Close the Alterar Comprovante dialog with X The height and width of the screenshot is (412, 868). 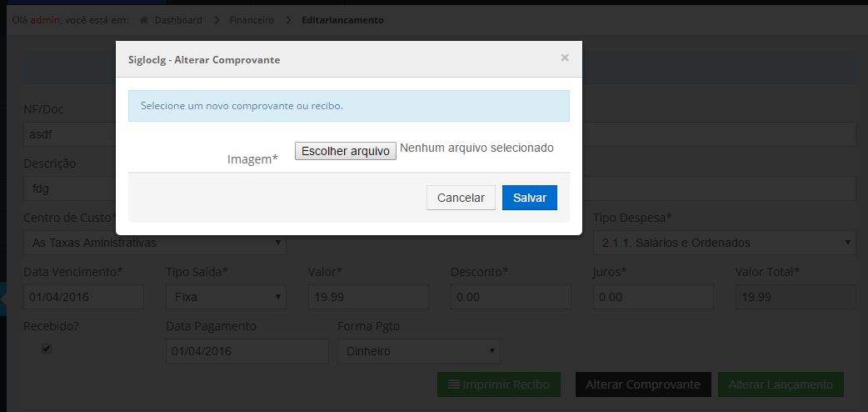(565, 58)
